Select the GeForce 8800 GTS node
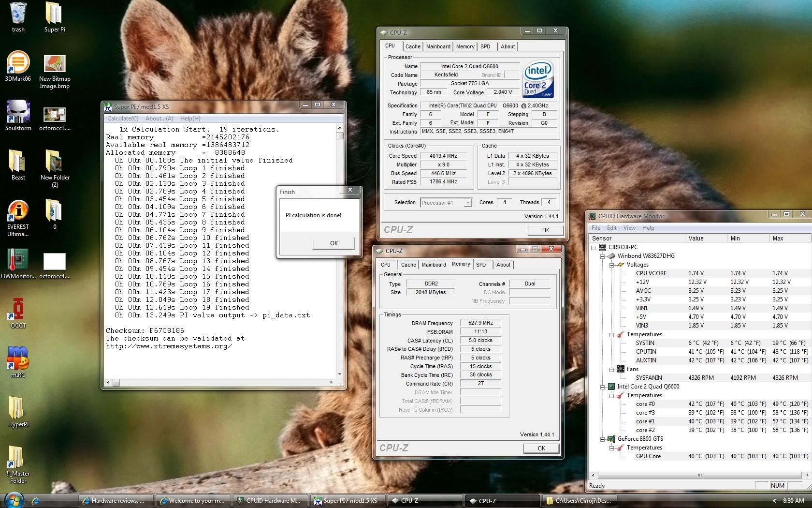This screenshot has width=812, height=508. (x=640, y=439)
